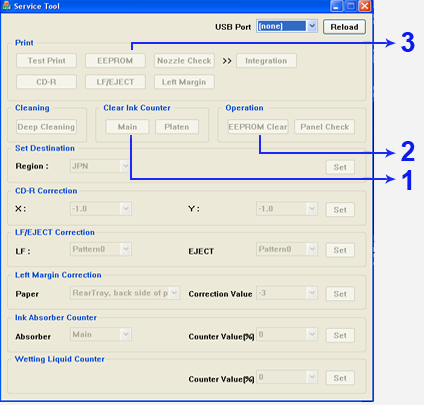The width and height of the screenshot is (425, 405).
Task: Click the Operation group label
Action: tap(244, 108)
